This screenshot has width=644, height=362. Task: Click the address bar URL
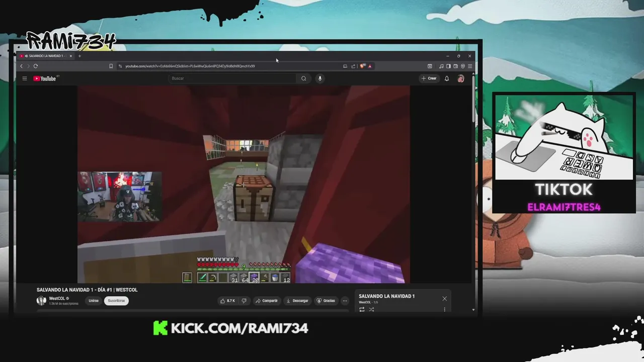[x=190, y=66]
